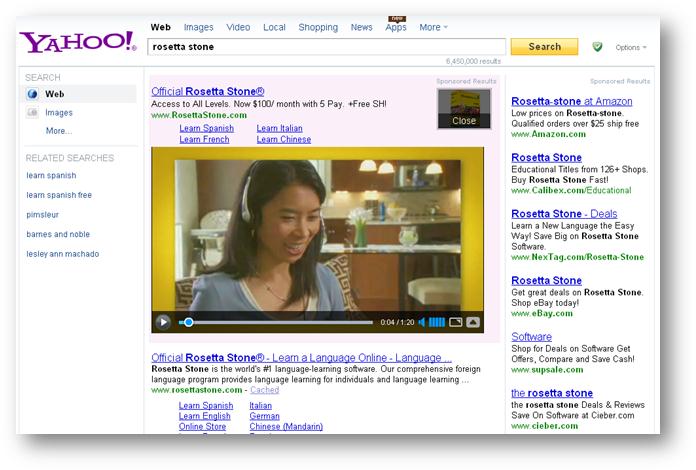Open www.Amazon.com sponsored URL
The width and height of the screenshot is (696, 470).
click(x=549, y=134)
